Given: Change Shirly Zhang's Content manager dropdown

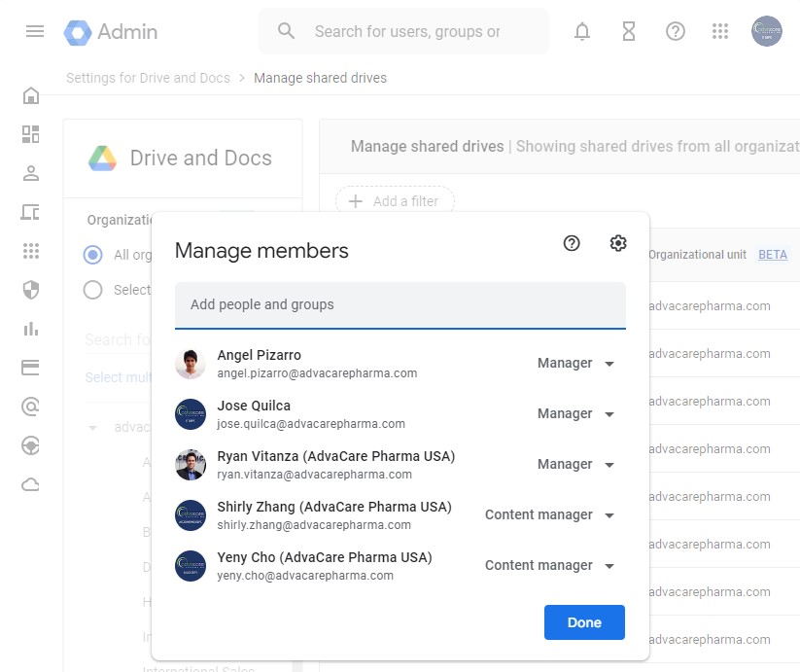Looking at the screenshot, I should point(549,514).
